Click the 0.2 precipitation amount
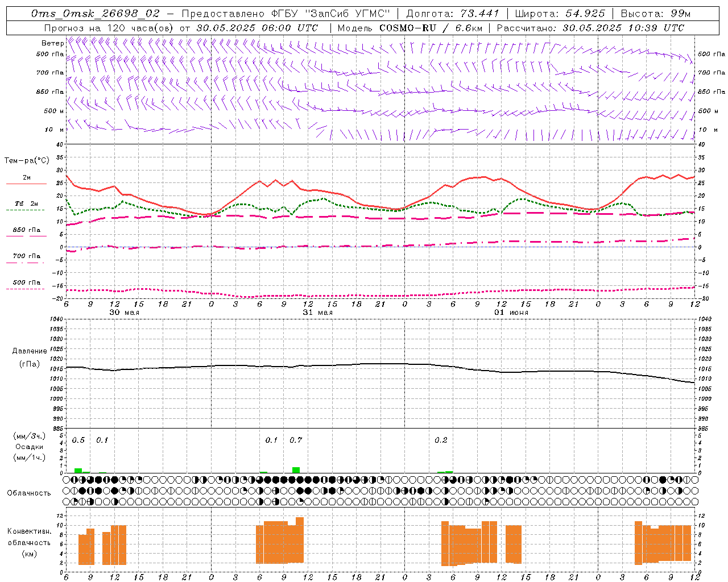This screenshot has height=582, width=728. pos(441,440)
